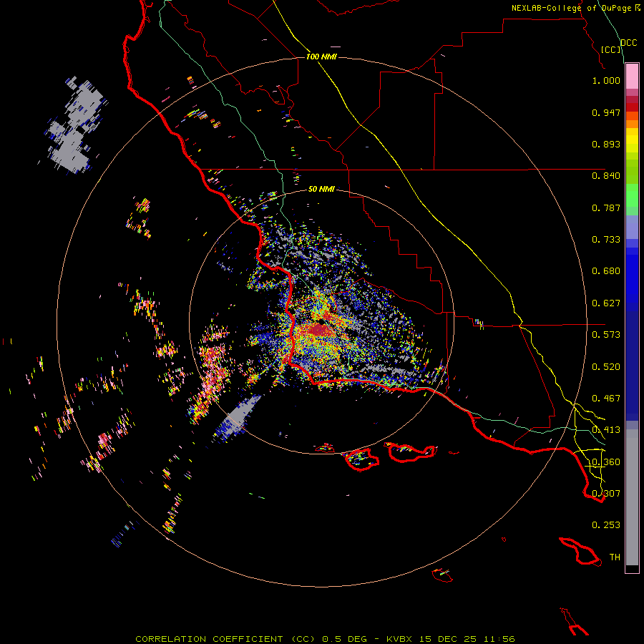644x644 pixels.
Task: Click the black radar site dot at center
Action: pyautogui.click(x=320, y=323)
